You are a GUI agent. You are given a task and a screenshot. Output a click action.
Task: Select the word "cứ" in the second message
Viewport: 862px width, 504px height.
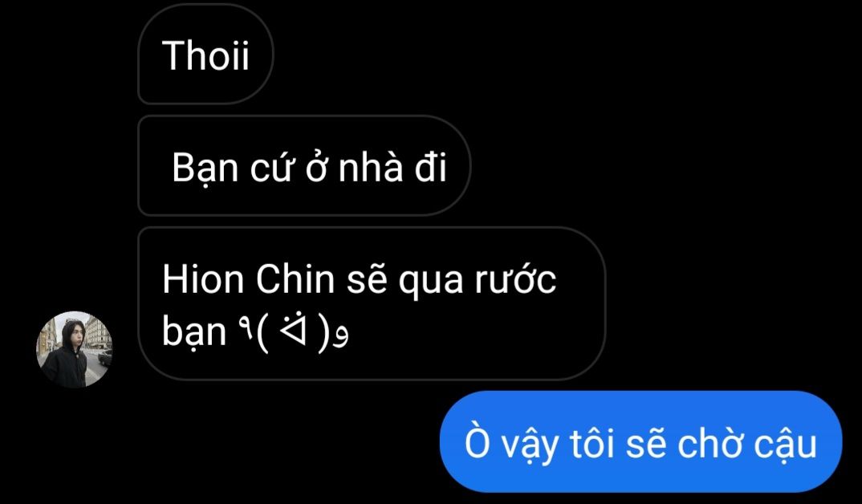click(271, 169)
